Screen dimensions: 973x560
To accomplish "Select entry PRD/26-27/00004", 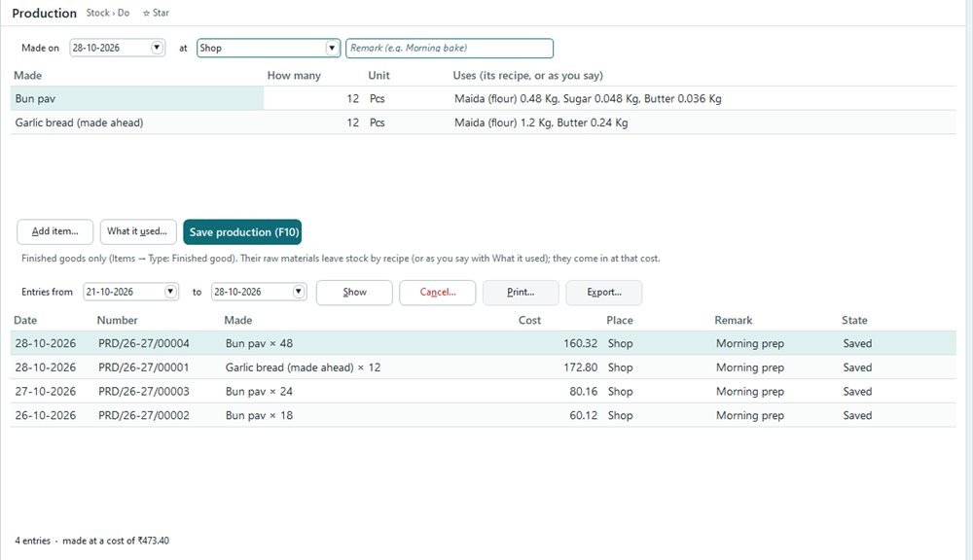I will (x=483, y=343).
